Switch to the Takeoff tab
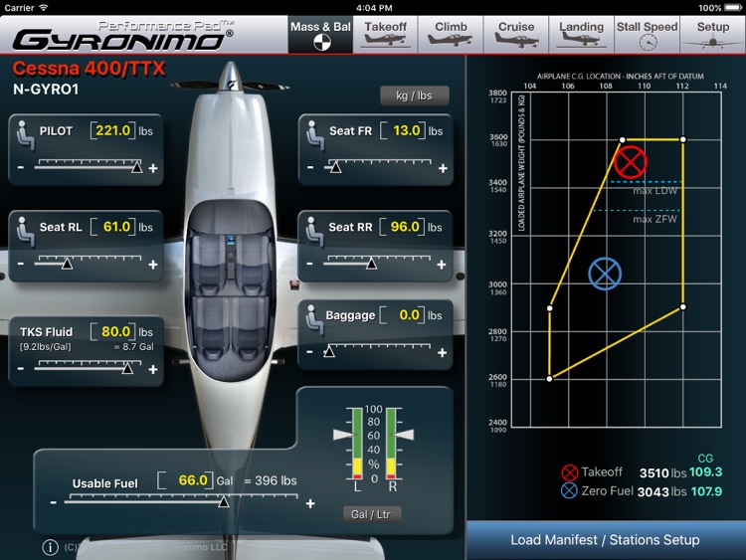 click(x=385, y=35)
